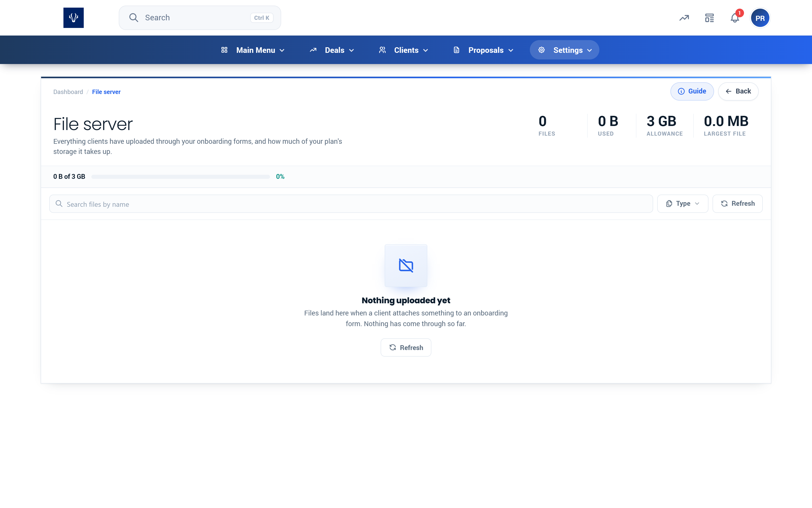
Task: Click the Nothing uploaded yet heading
Action: pos(406,300)
